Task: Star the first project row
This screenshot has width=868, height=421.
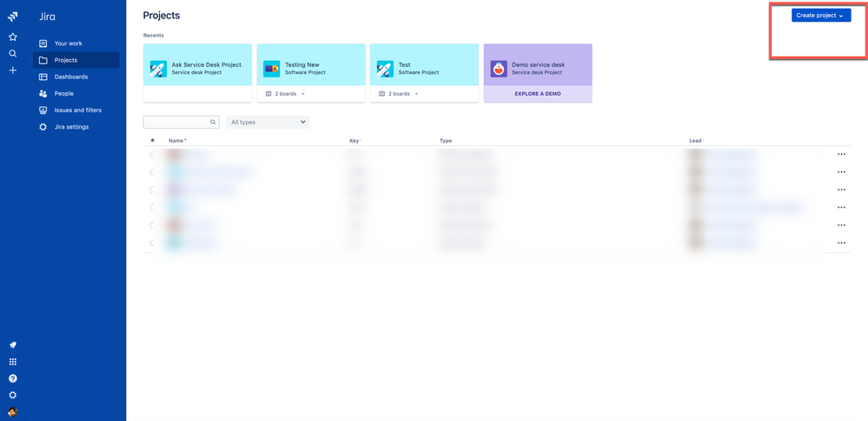Action: 151,155
